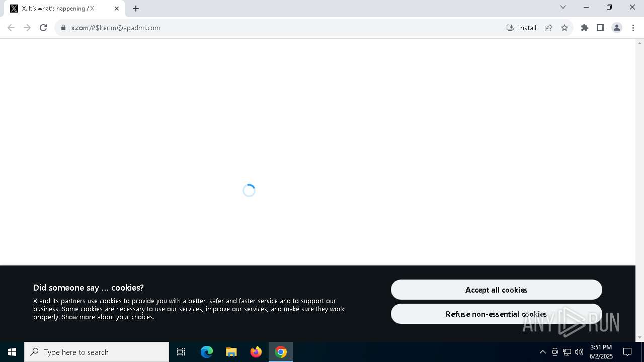This screenshot has width=644, height=362.
Task: Click the Meet Now tray icon
Action: point(555,352)
